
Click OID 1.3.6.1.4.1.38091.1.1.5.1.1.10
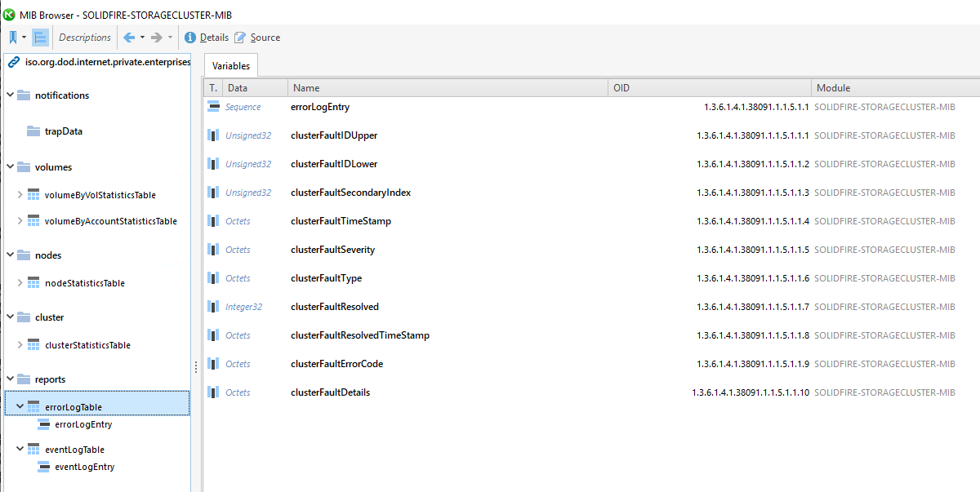(x=751, y=392)
